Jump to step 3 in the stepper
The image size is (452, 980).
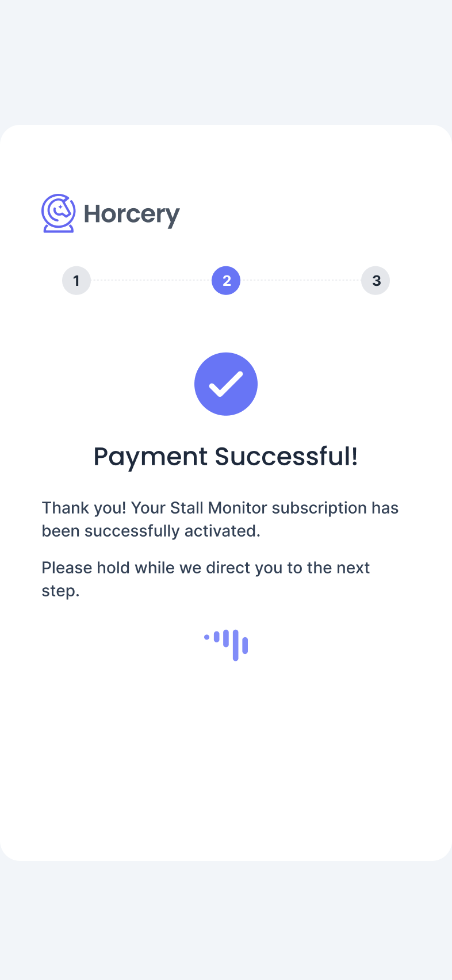pyautogui.click(x=376, y=281)
